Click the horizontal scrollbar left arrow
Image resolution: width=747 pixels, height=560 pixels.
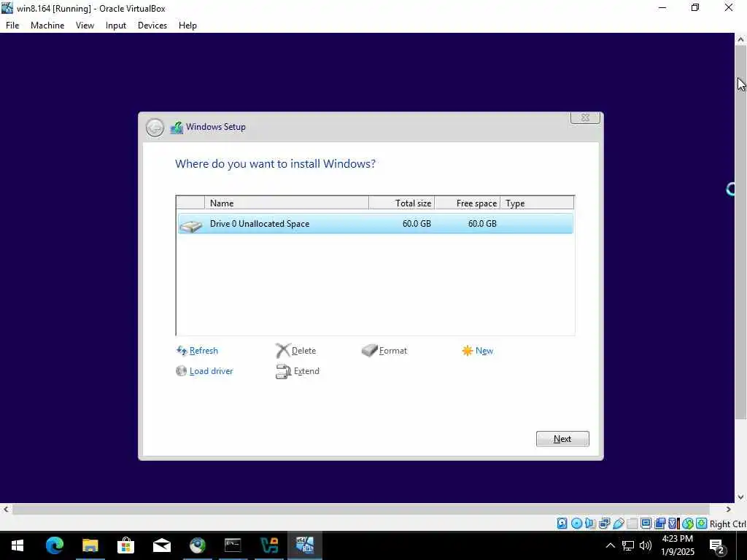click(x=6, y=510)
